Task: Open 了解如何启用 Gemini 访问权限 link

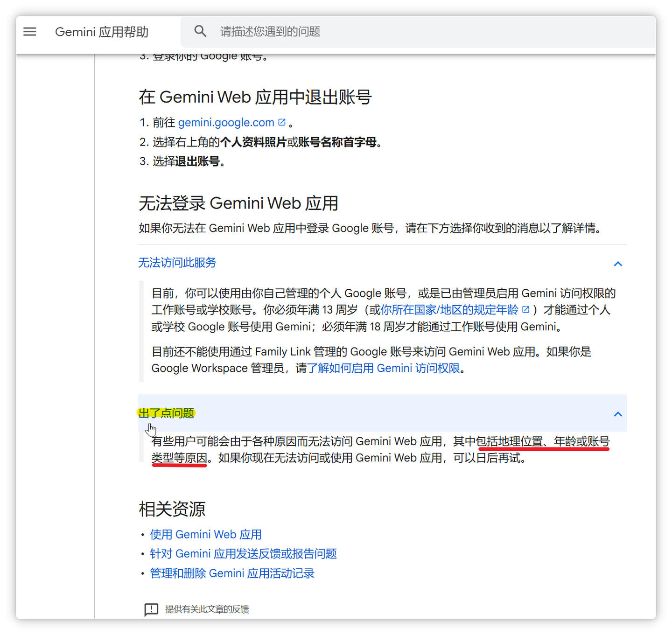Action: click(384, 368)
